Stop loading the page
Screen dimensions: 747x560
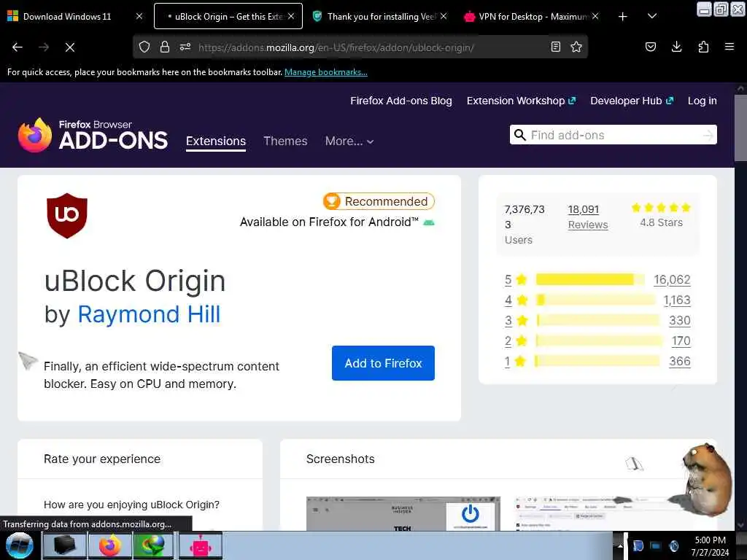[69, 47]
